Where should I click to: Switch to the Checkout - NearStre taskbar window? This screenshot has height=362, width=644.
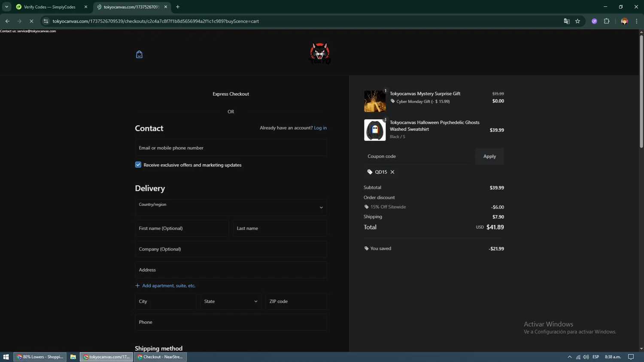(161, 357)
